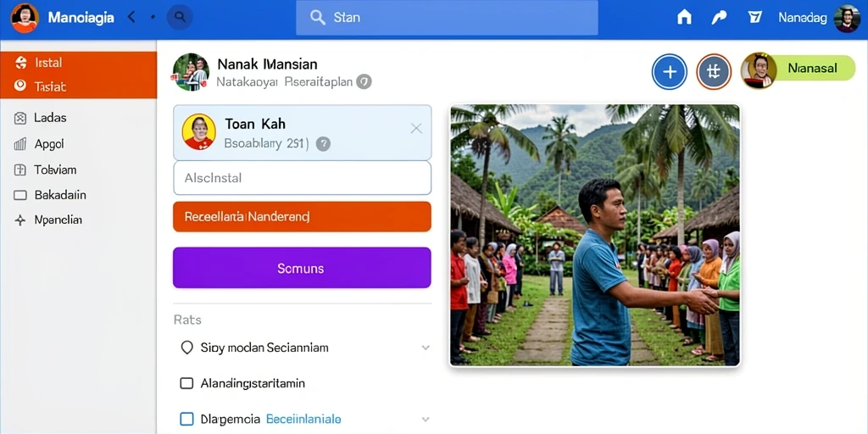Expand the Dlapemcia Beceiinlaniale chevron
The width and height of the screenshot is (868, 434).
426,420
